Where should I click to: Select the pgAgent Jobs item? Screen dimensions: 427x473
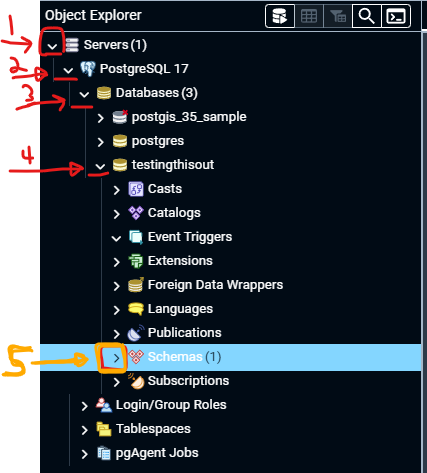pos(157,453)
